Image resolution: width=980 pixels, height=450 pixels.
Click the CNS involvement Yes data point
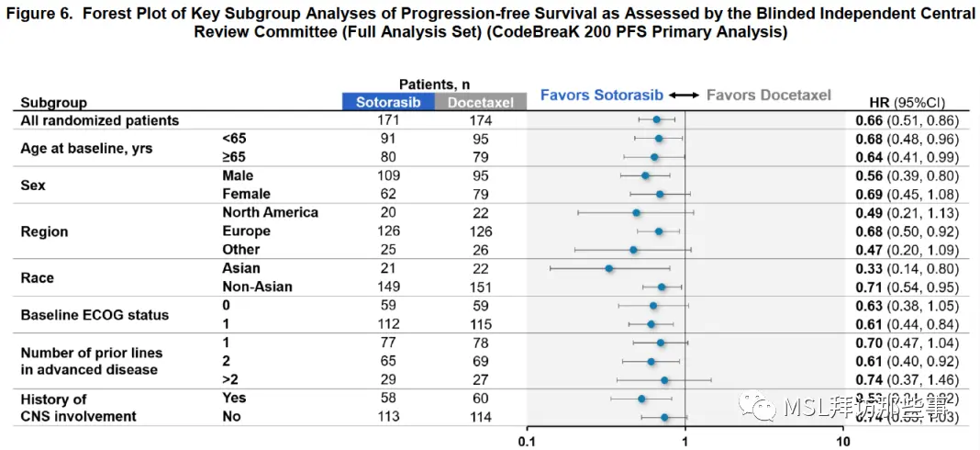pyautogui.click(x=641, y=399)
